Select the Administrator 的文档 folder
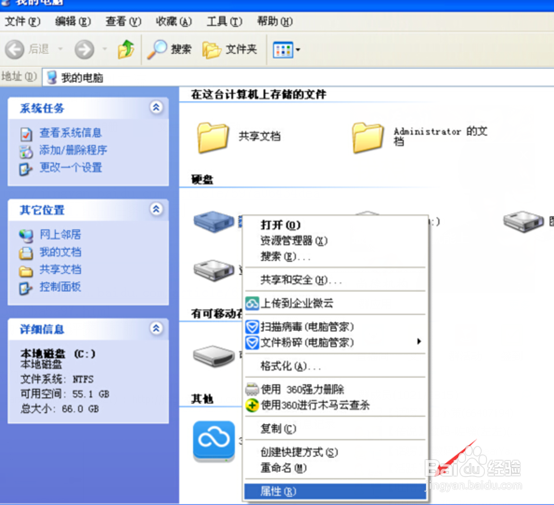554x505 pixels. tap(368, 137)
